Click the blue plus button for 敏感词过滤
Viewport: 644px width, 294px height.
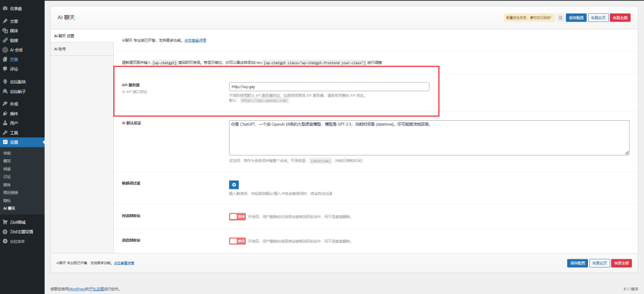pyautogui.click(x=234, y=184)
